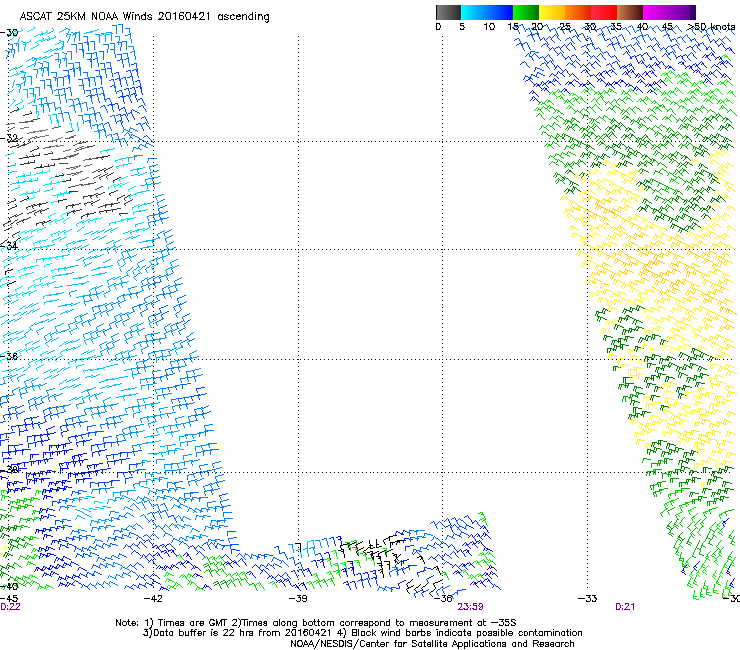This screenshot has height=650, width=740.
Task: Click the title 'ASCAT 25KM NOAA Winds 20160421 ascending'
Action: (144, 17)
